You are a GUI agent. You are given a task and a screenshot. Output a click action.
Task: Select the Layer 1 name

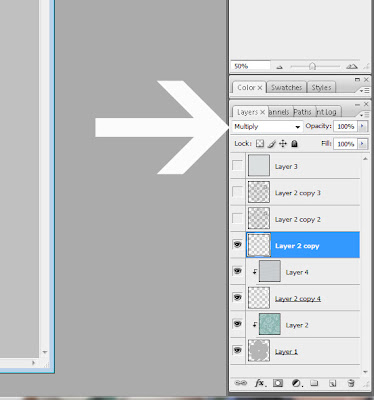click(x=286, y=351)
